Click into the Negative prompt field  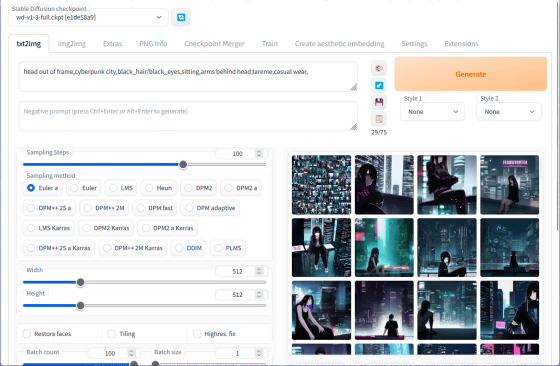(188, 116)
